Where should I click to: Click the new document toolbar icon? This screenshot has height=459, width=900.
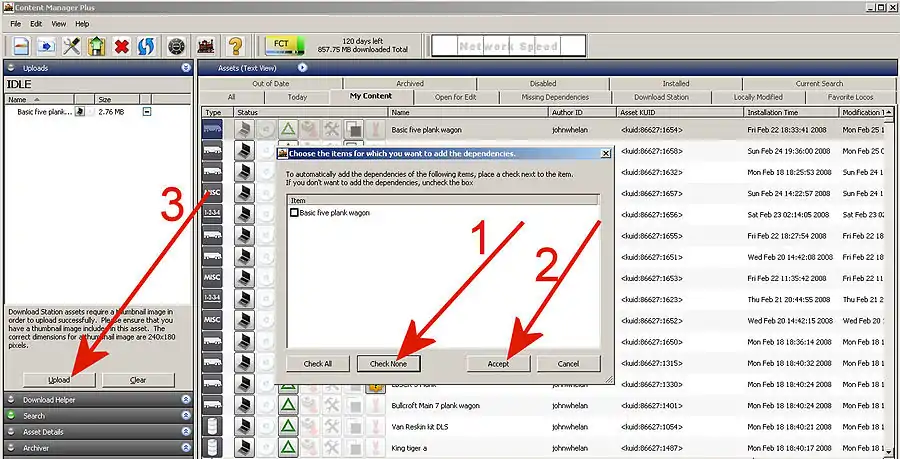(x=20, y=46)
